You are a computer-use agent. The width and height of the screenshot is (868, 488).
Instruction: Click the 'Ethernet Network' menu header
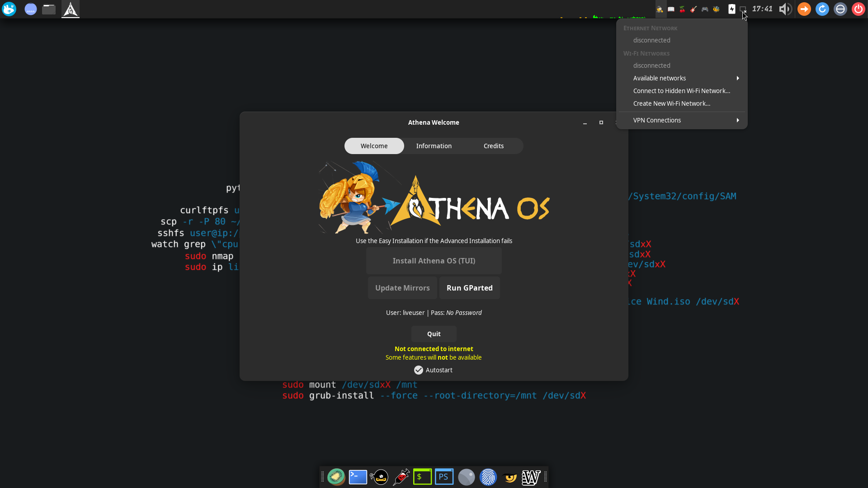pos(650,28)
